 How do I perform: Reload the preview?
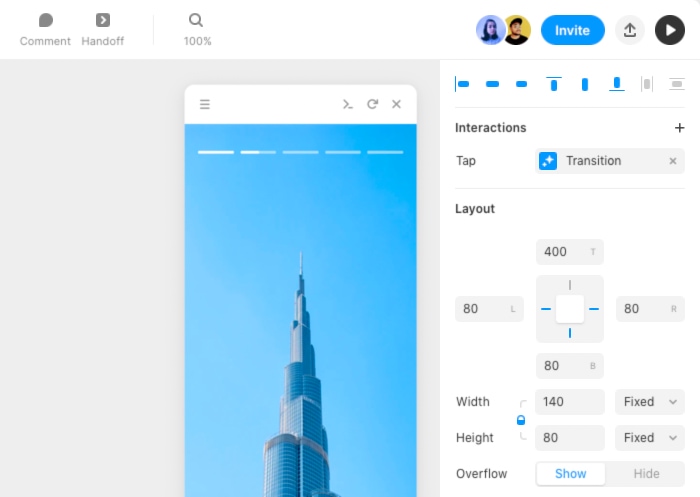point(372,104)
